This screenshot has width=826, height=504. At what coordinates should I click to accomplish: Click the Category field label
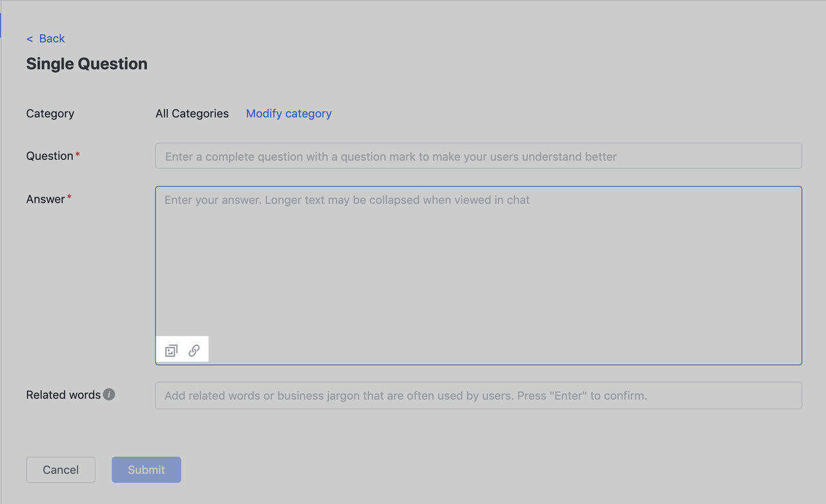50,114
